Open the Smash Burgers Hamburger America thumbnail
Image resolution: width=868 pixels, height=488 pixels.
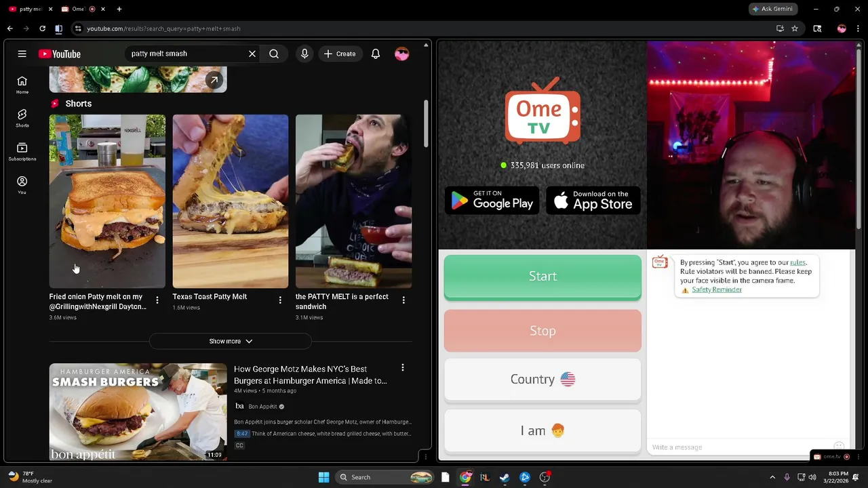pos(138,412)
